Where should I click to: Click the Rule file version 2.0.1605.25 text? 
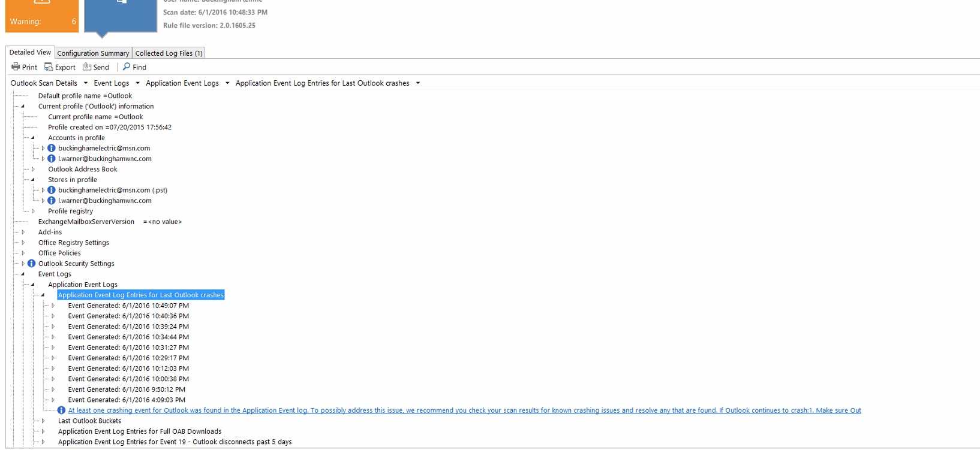click(x=209, y=25)
